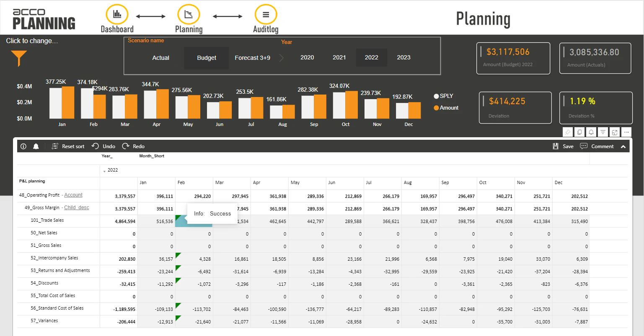This screenshot has height=336, width=644.
Task: Open More options via the ellipsis icon
Action: click(x=626, y=132)
